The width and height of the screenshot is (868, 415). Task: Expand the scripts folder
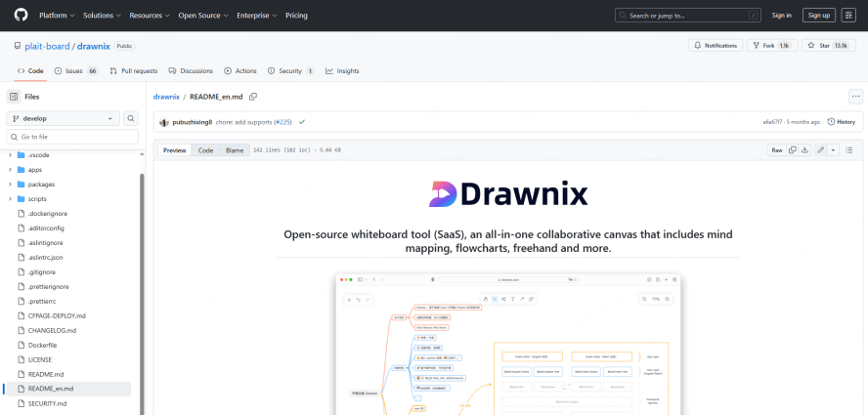pyautogui.click(x=10, y=198)
